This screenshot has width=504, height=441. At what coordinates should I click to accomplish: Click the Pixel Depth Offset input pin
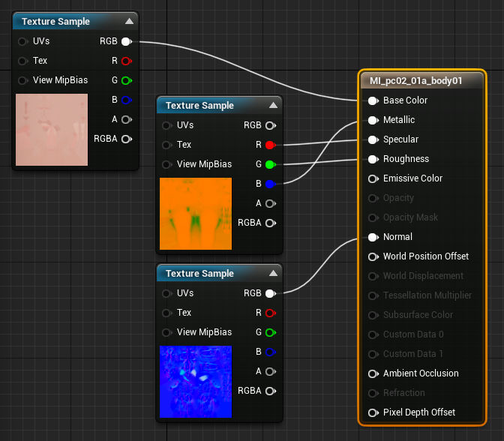click(373, 412)
